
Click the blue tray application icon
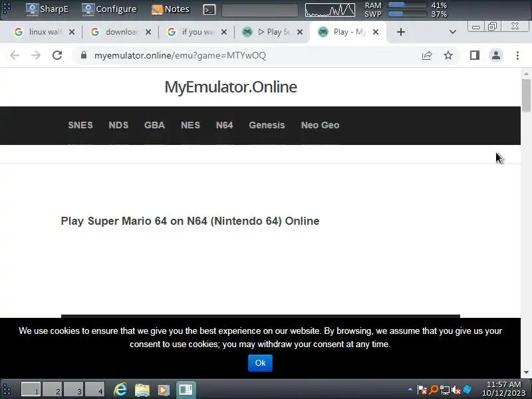467,389
